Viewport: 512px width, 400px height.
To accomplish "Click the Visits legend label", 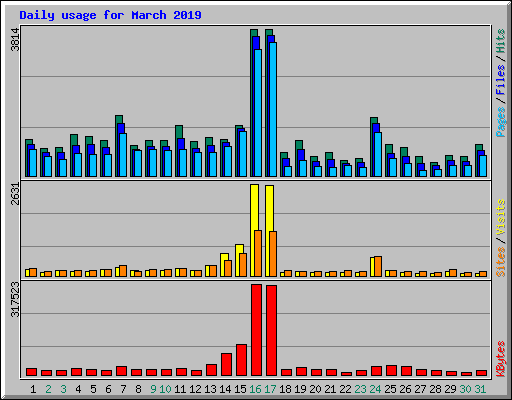I will pos(500,217).
